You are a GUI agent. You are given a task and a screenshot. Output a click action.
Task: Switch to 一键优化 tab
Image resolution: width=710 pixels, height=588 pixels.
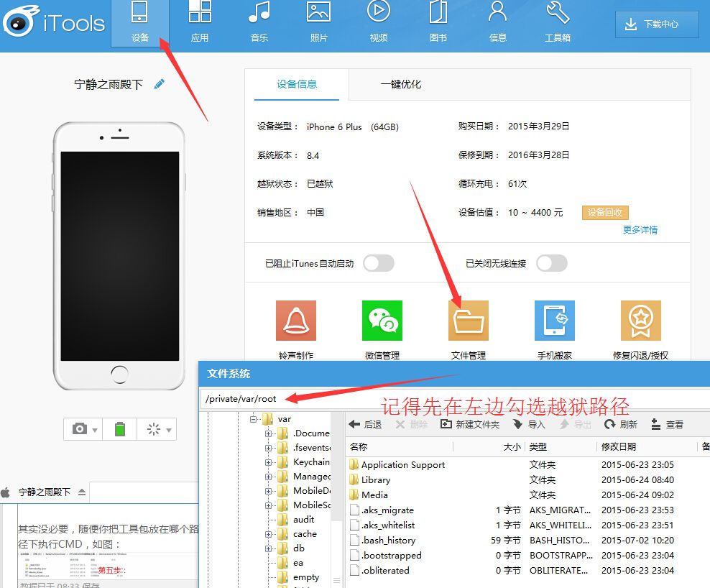(x=401, y=84)
